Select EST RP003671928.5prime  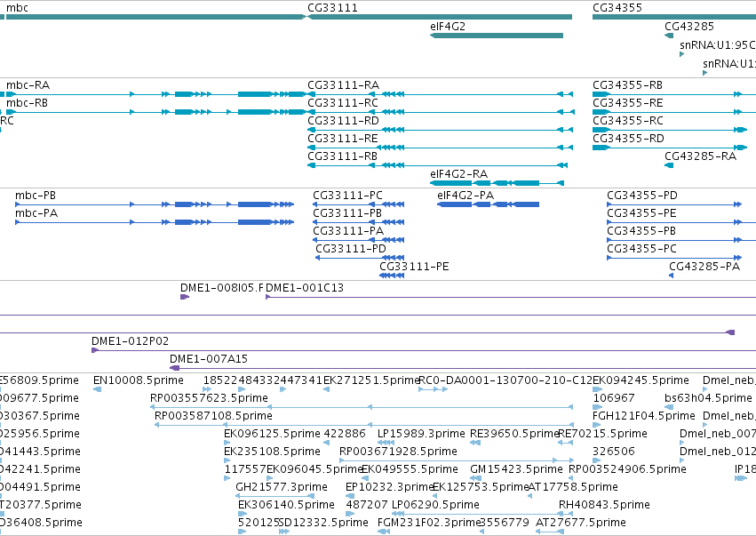click(x=457, y=460)
